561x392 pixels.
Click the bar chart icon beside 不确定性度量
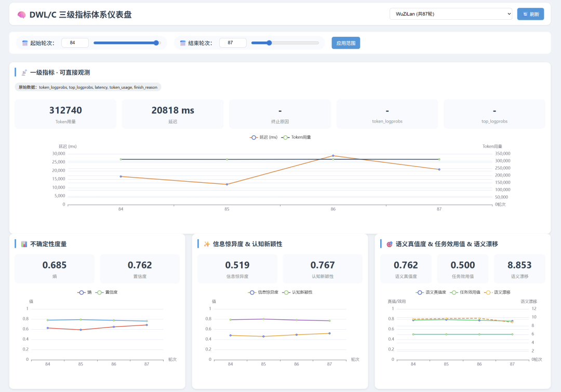[24, 244]
